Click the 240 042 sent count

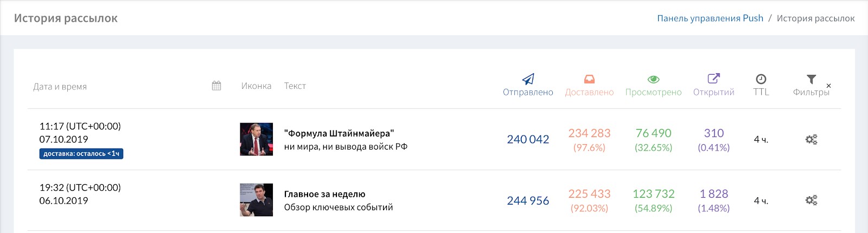pyautogui.click(x=528, y=139)
